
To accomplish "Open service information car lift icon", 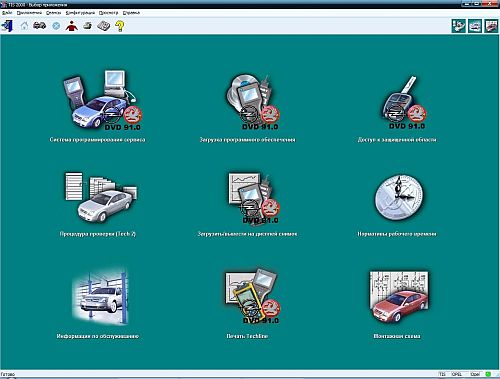I will coord(100,296).
